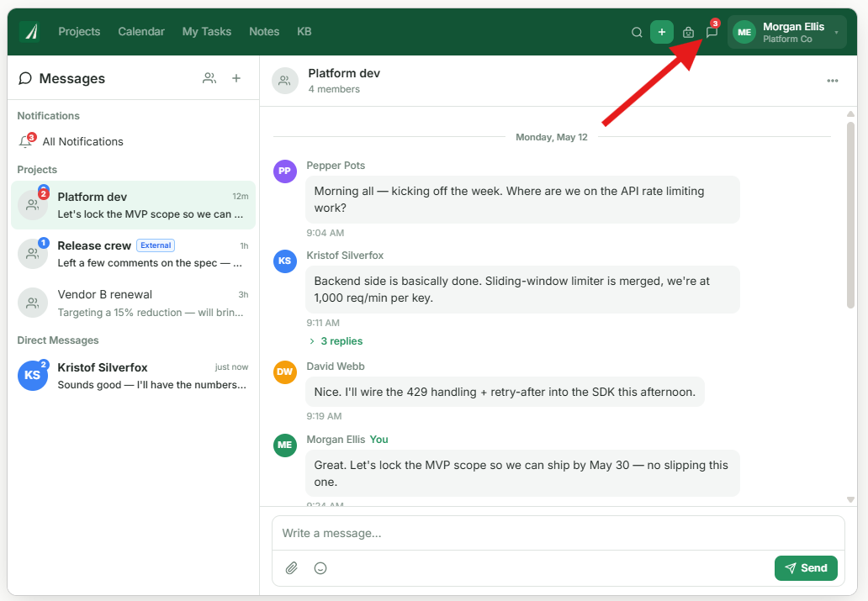
Task: Switch to My Tasks
Action: [x=207, y=32]
